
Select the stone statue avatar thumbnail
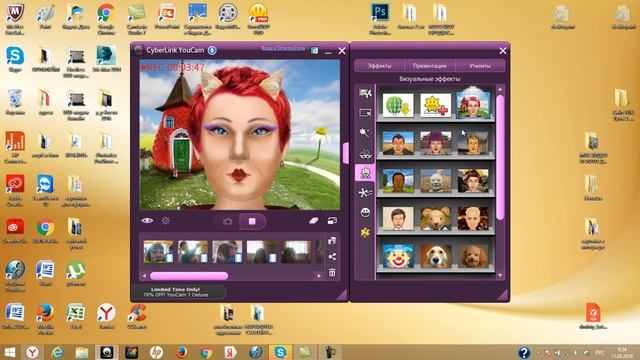[x=436, y=180]
